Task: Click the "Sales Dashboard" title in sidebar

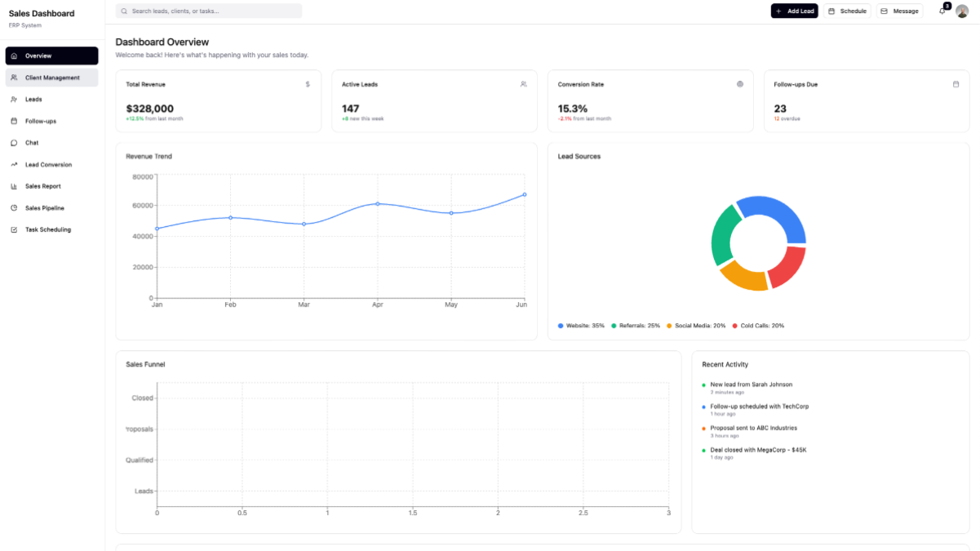Action: pos(42,13)
